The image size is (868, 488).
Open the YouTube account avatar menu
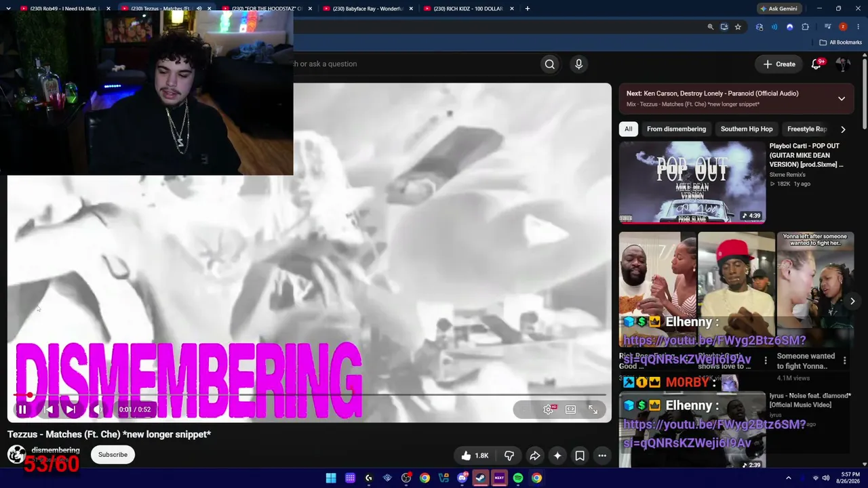(x=843, y=64)
